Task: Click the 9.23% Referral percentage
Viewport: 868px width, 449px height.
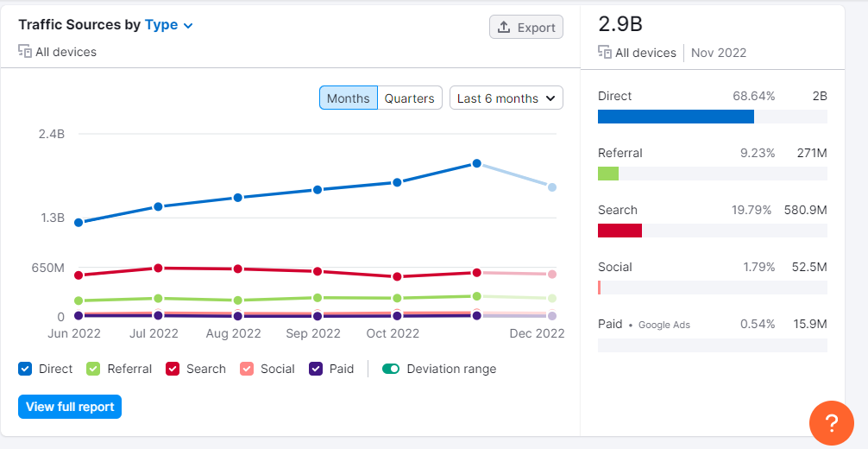Action: (x=758, y=153)
